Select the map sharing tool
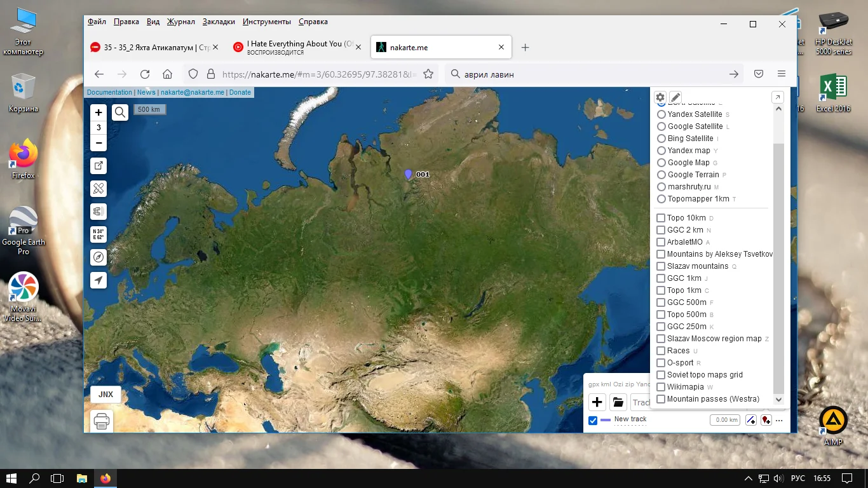Screen dimensions: 868x488 coord(98,166)
